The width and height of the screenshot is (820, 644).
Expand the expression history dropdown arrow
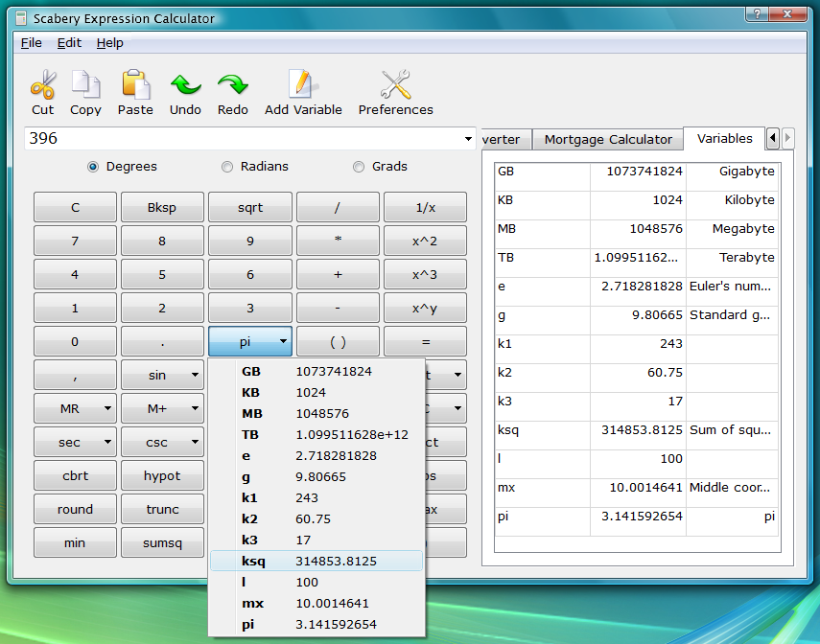[468, 139]
